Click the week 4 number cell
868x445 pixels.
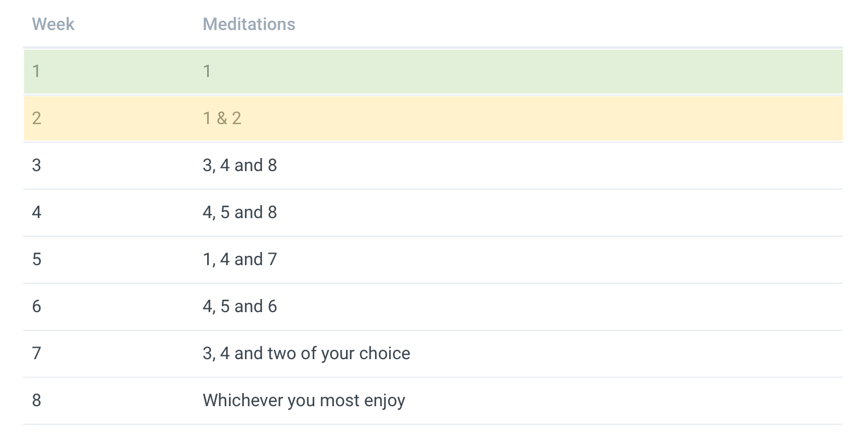[x=37, y=212]
